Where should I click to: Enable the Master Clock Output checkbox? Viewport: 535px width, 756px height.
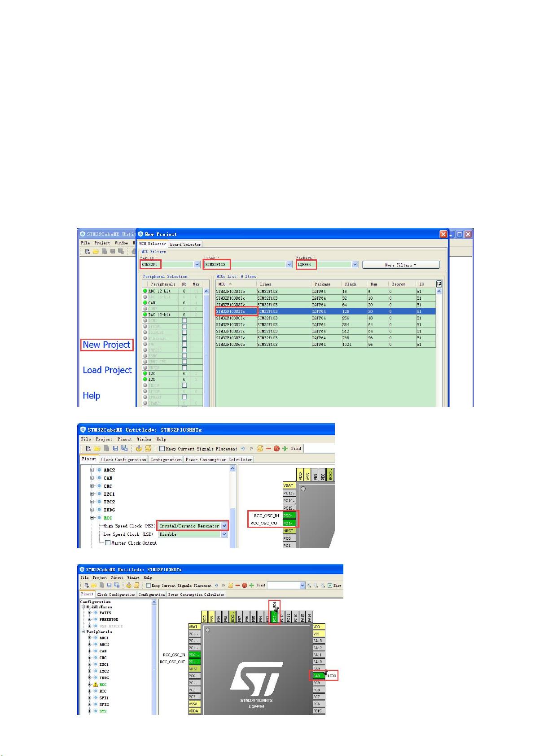(x=108, y=543)
